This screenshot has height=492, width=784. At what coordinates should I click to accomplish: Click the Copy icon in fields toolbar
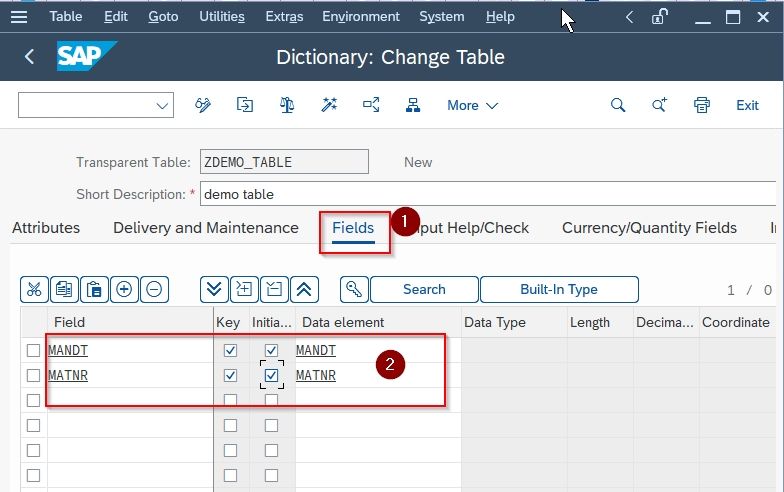[64, 290]
